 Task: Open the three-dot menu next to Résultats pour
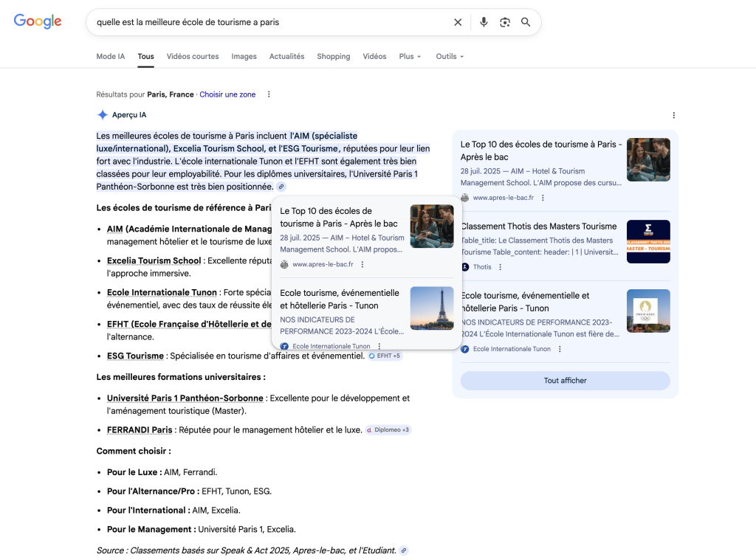268,94
